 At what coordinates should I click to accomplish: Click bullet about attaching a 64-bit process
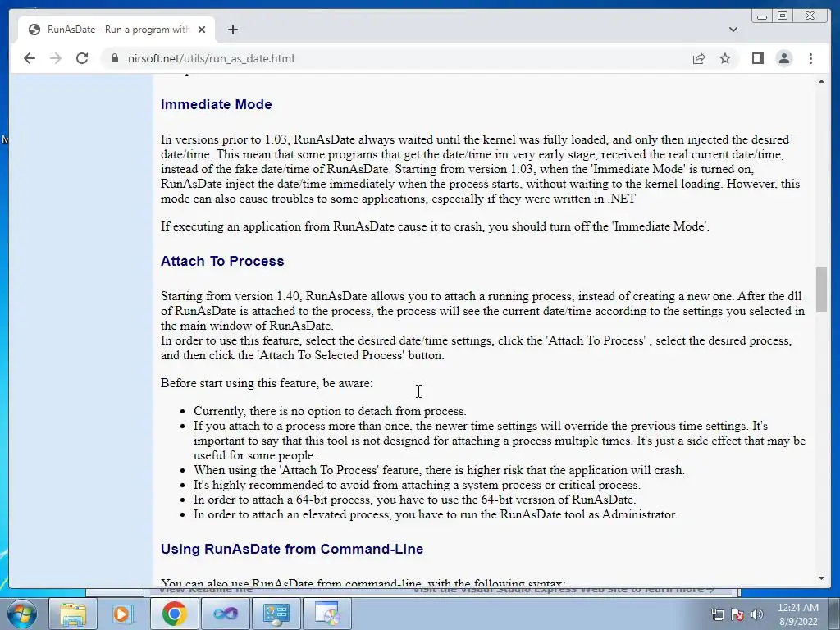coord(414,500)
